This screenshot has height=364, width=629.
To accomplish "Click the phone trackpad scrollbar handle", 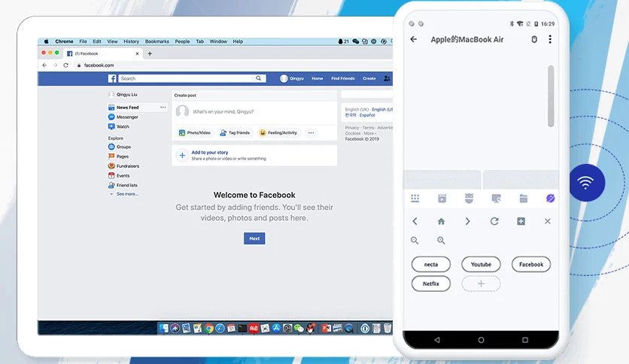I will point(551,96).
